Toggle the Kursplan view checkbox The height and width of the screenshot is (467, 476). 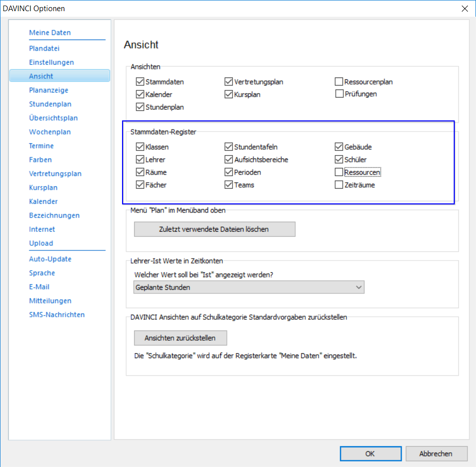point(228,94)
